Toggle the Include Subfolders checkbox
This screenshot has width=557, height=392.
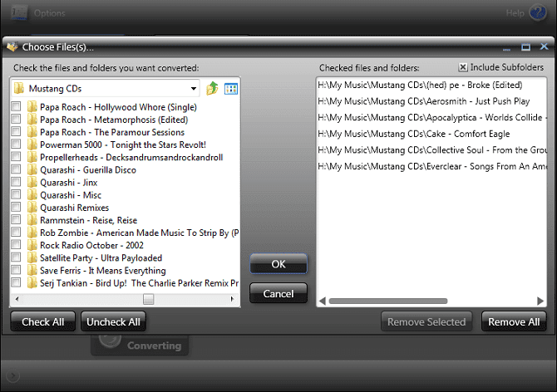[x=463, y=67]
